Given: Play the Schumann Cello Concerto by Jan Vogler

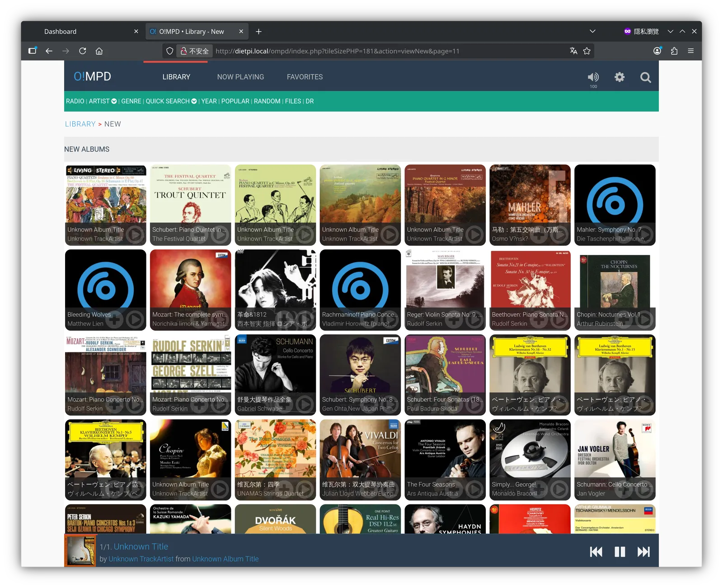Looking at the screenshot, I should coord(644,489).
